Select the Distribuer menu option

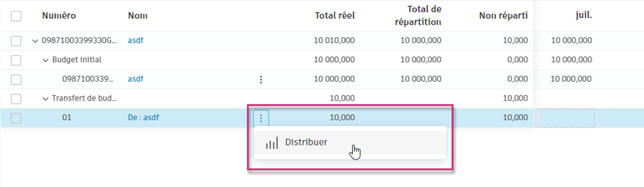pyautogui.click(x=350, y=142)
